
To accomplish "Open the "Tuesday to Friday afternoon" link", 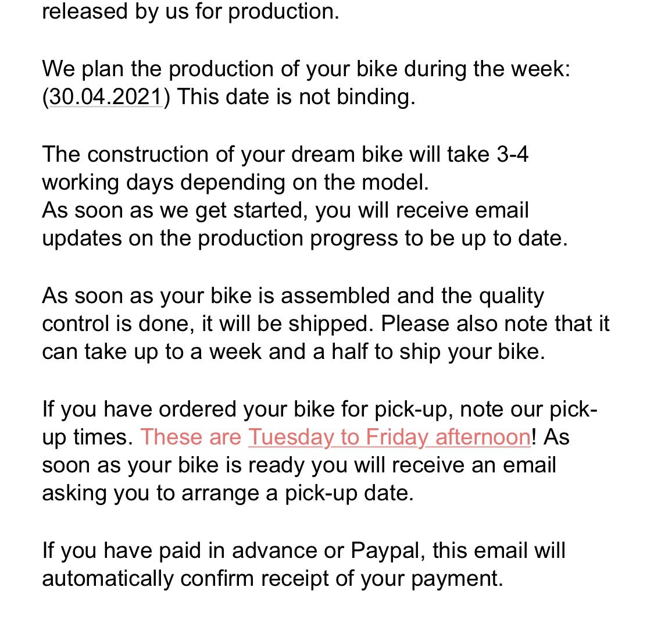I will click(389, 437).
